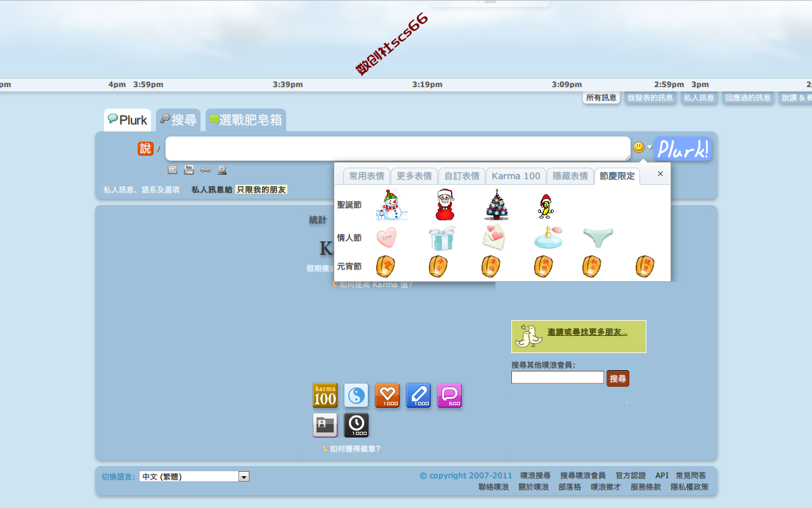Viewport: 812px width, 508px height.
Task: Click the YouTube share icon
Action: coord(189,170)
